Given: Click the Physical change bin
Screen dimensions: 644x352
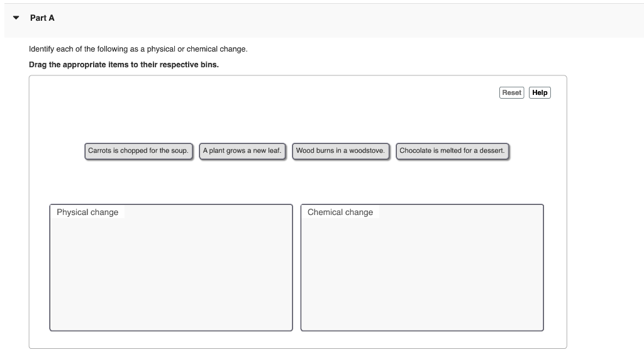Looking at the screenshot, I should click(171, 268).
